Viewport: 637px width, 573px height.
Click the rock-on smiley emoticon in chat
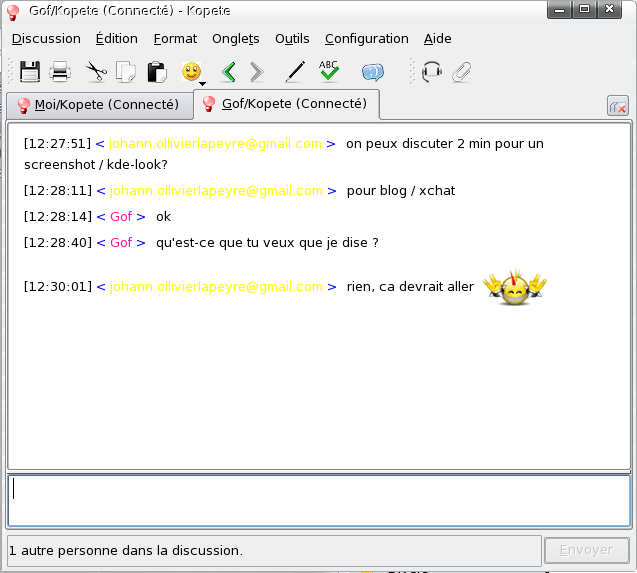tap(515, 287)
